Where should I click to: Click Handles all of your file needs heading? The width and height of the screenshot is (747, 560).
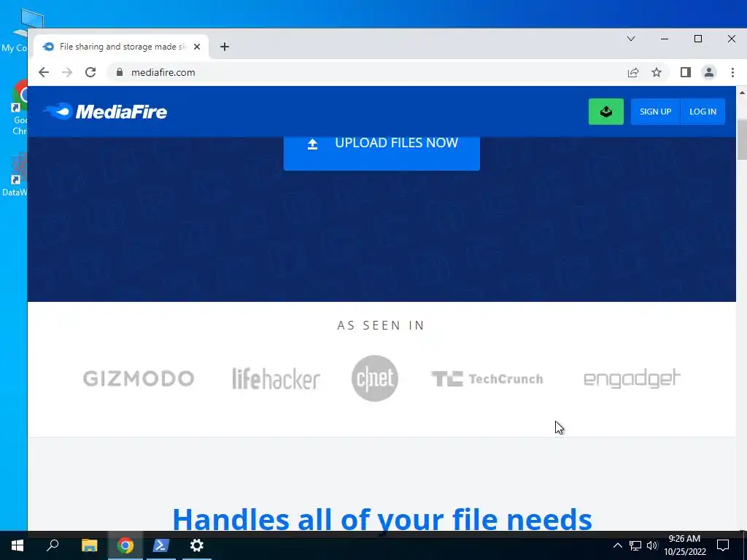pyautogui.click(x=382, y=518)
